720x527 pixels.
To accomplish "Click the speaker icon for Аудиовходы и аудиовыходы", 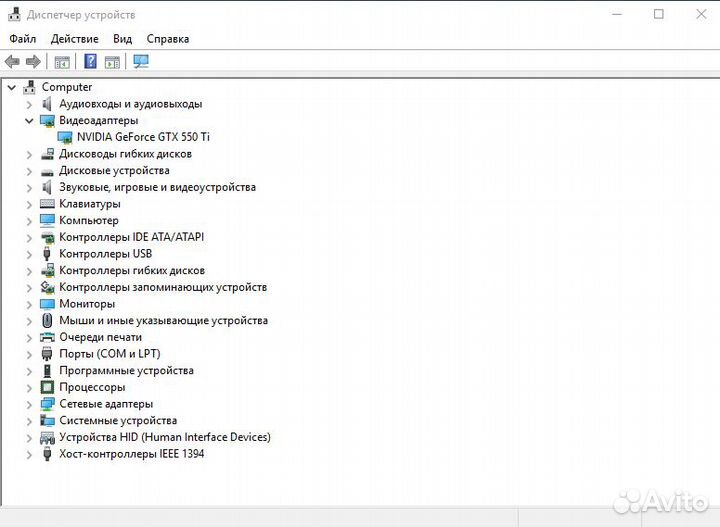I will [46, 104].
